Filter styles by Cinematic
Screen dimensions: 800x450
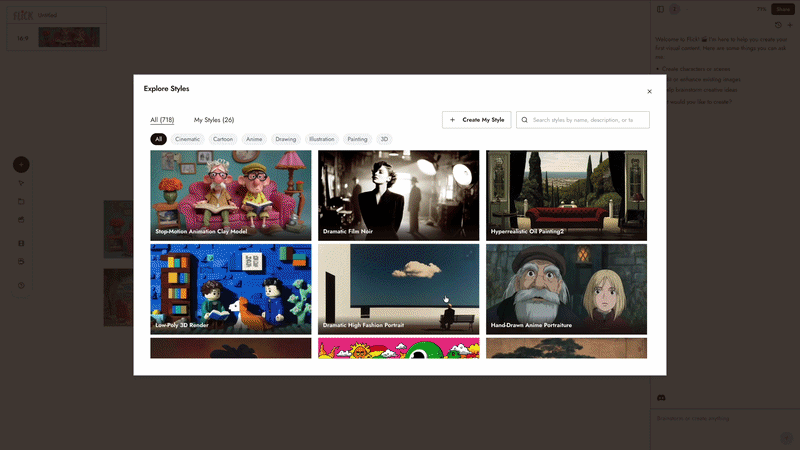(187, 139)
